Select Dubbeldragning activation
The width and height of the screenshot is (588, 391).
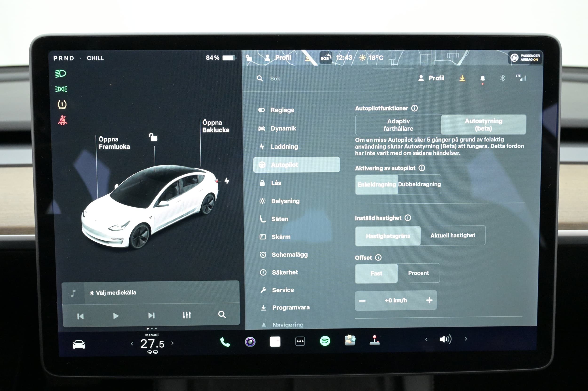[x=419, y=184]
